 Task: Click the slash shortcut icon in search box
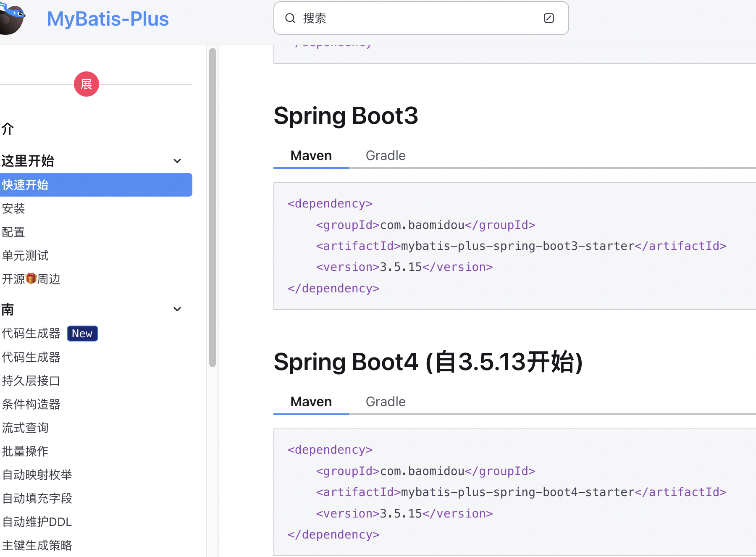pos(549,18)
